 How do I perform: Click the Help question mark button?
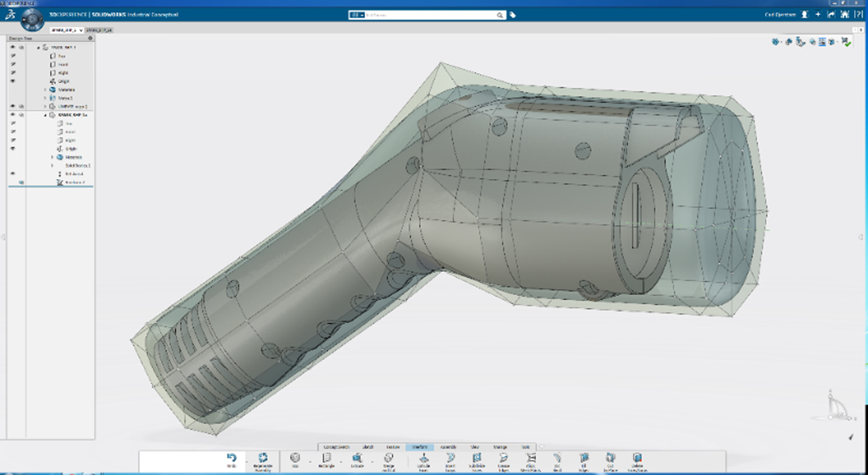tap(857, 14)
